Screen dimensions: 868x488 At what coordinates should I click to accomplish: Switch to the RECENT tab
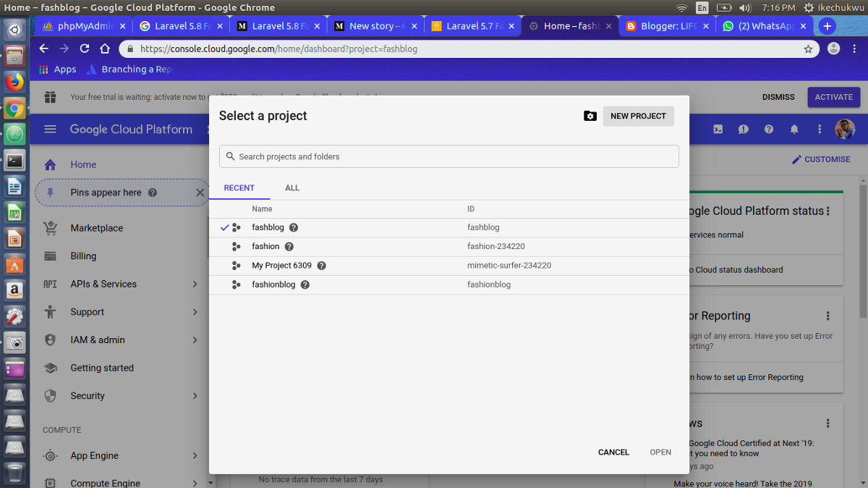point(239,188)
